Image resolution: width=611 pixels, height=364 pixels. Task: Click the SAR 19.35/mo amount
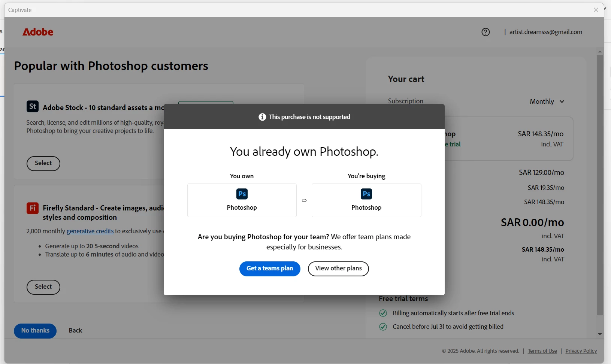pos(546,188)
